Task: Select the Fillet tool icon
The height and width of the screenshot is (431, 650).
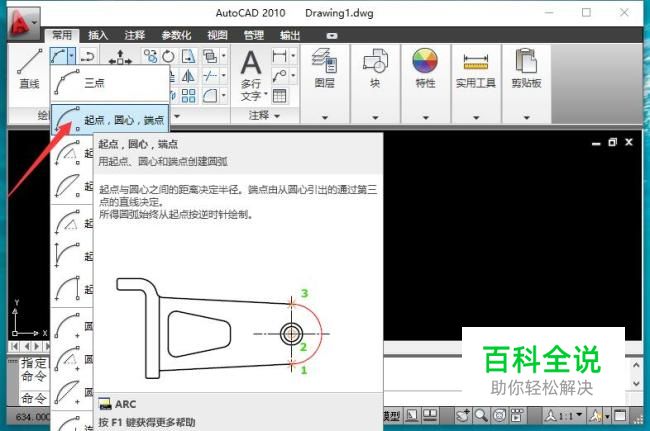Action: click(x=210, y=96)
